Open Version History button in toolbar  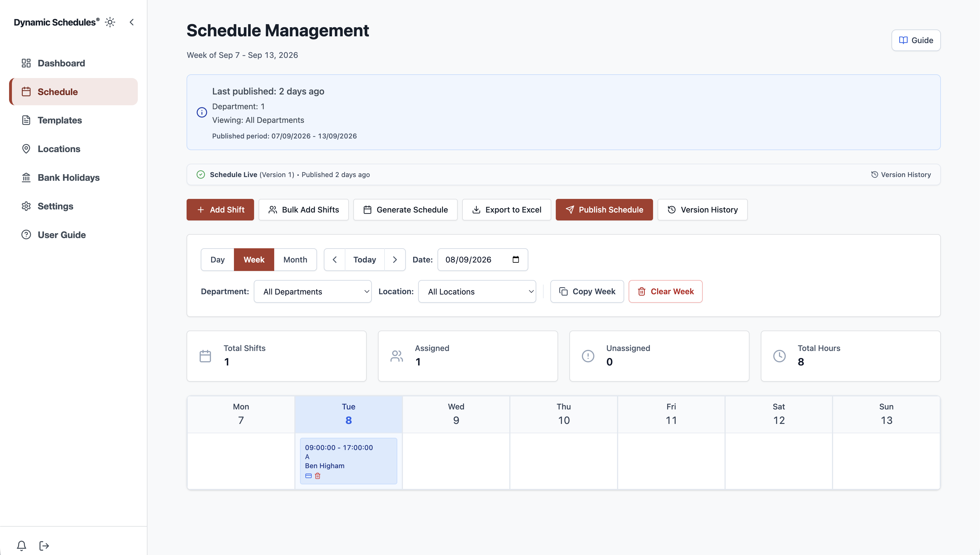702,210
